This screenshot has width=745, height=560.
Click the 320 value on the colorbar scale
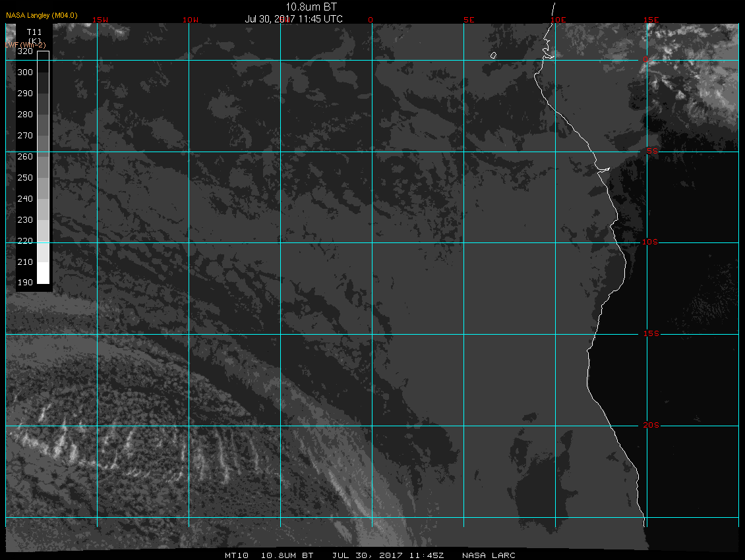coord(25,51)
